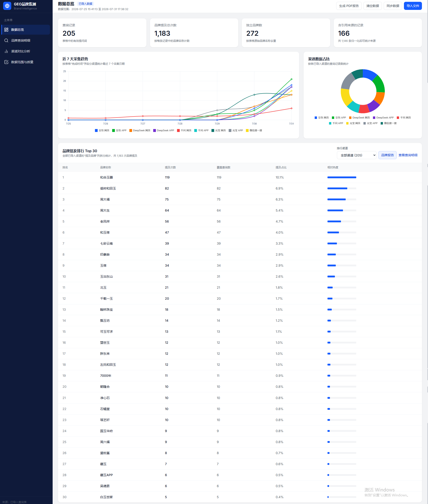The width and height of the screenshot is (428, 504).
Task: Open the 全部渠道 (205) ranking dropdown
Action: coord(356,155)
